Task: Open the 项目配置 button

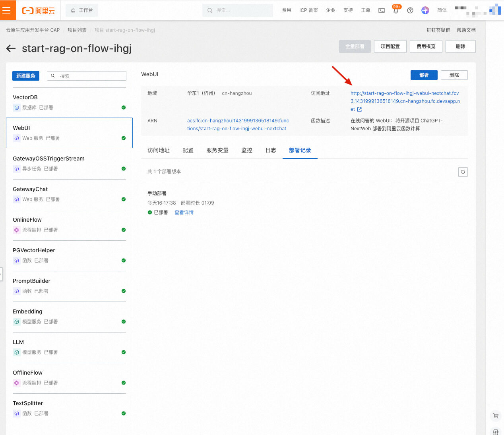Action: [x=390, y=46]
